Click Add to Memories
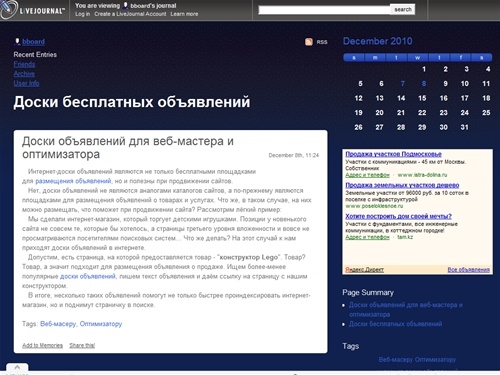This screenshot has width=500, height=375. (42, 345)
